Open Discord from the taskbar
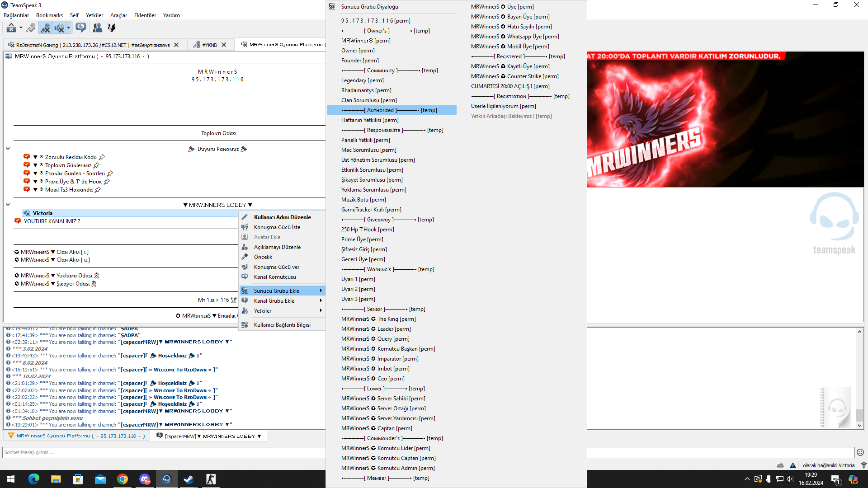 [x=145, y=479]
